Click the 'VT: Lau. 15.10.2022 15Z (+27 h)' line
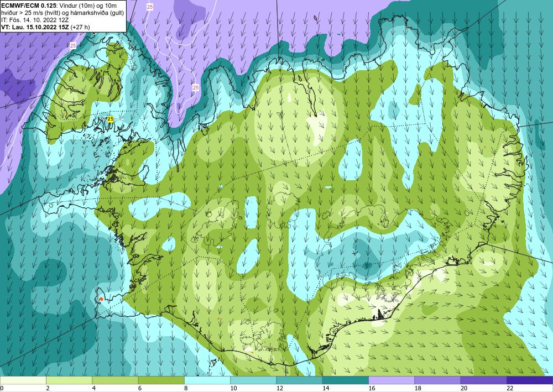Screen dimensions: 553x392 [45, 27]
